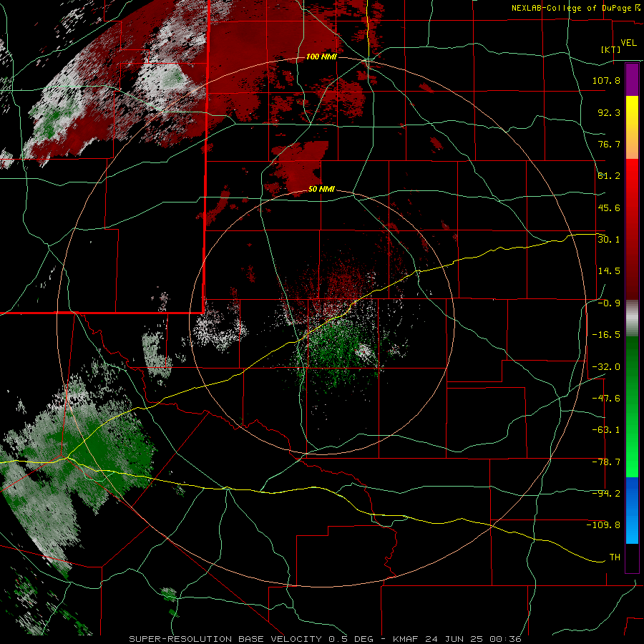Image resolution: width=644 pixels, height=644 pixels.
Task: Select the -94.2 velocity scale value
Action: (x=606, y=494)
